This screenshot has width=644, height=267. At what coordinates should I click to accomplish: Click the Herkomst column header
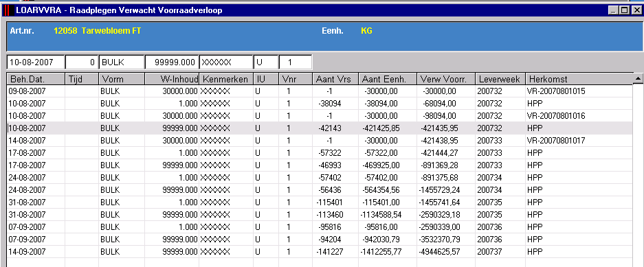click(579, 79)
